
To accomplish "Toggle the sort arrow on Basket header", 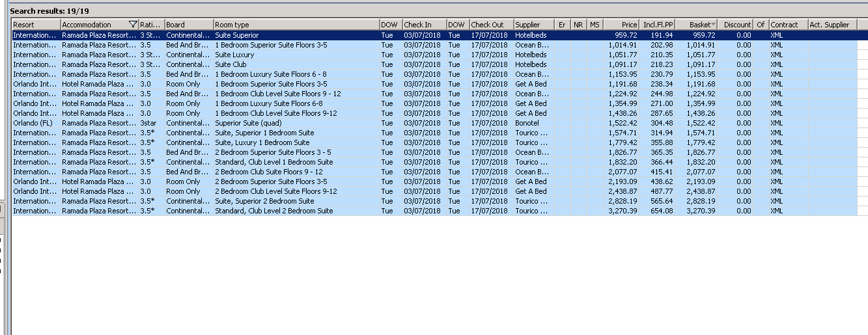I will [x=714, y=25].
